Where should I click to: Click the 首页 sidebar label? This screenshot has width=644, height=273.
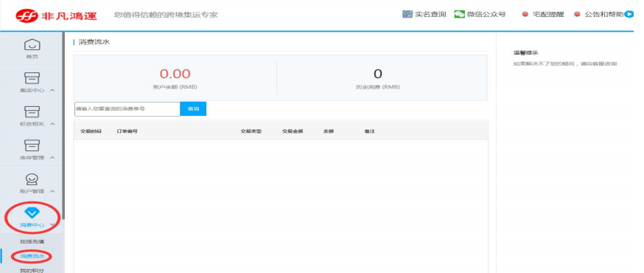click(32, 57)
